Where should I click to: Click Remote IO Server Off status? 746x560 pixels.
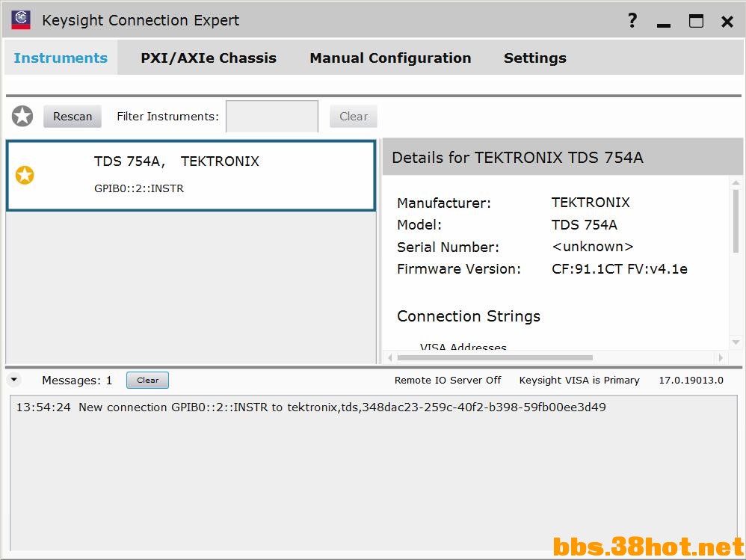click(x=448, y=380)
